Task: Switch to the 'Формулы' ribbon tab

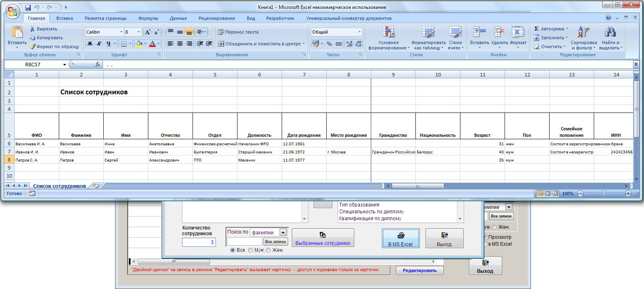Action: tap(148, 18)
